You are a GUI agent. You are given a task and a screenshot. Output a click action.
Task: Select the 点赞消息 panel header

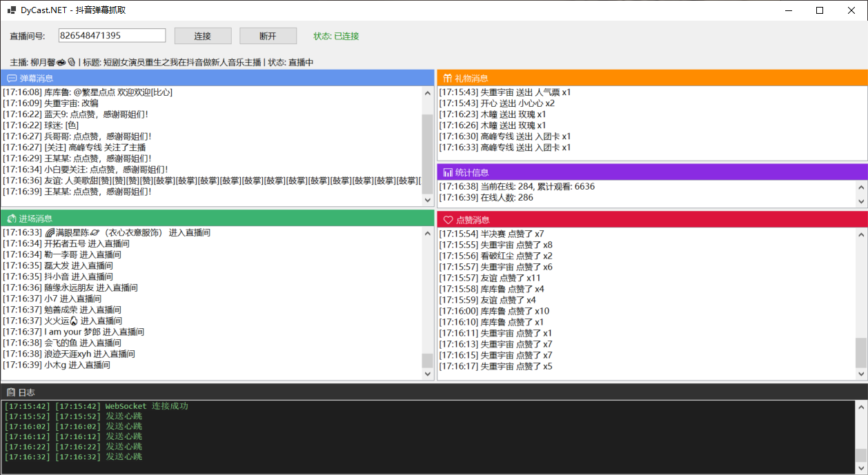click(x=651, y=220)
